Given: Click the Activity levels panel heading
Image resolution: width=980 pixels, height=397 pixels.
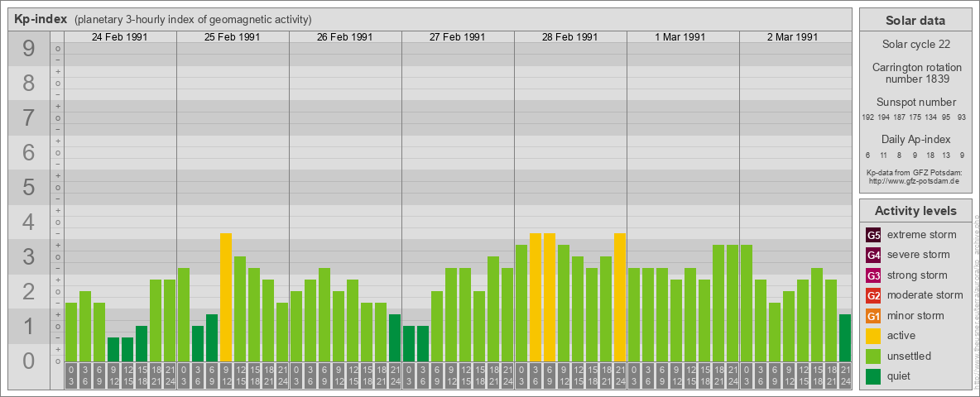Looking at the screenshot, I should coord(915,211).
